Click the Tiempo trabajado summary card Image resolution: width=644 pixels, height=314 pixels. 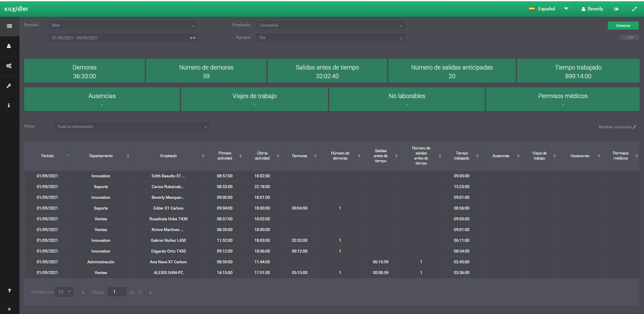[578, 71]
